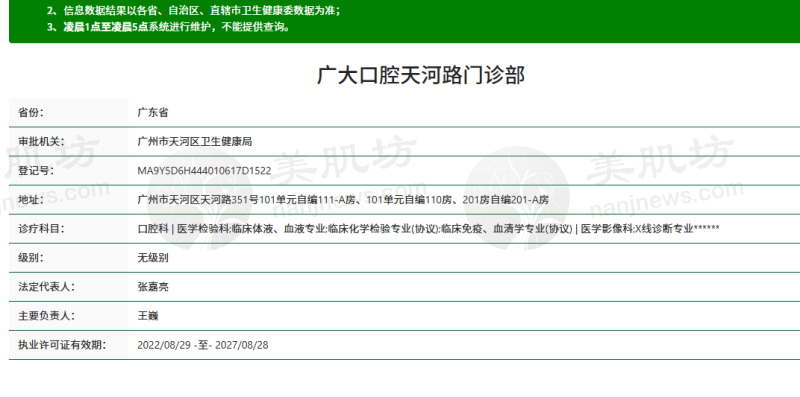
Task: Select the 省份 label
Action: (31, 113)
